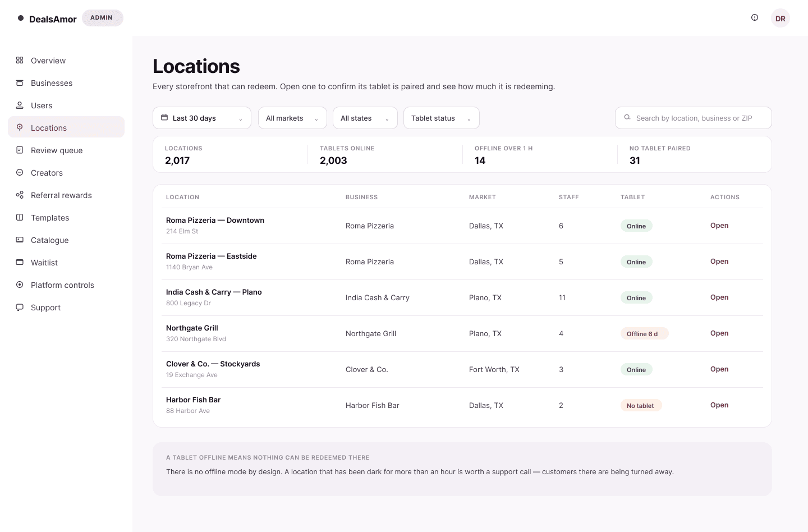808x532 pixels.
Task: Open India Cash & Carry — Plano action
Action: pos(719,297)
